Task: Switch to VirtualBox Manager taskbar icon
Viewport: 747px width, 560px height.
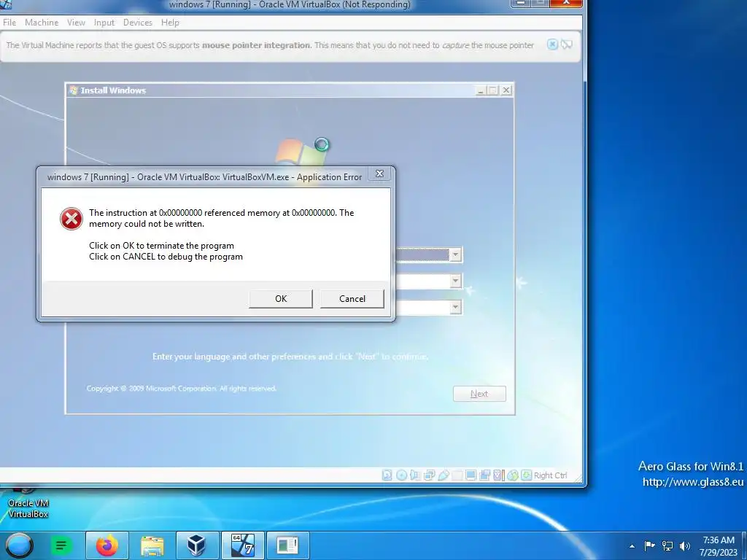Action: (197, 545)
